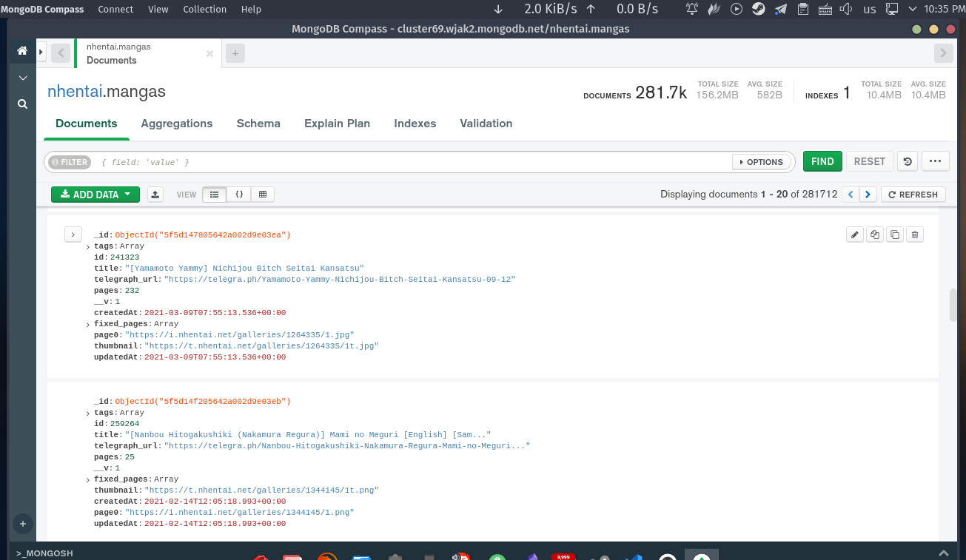Click the export collection icon
This screenshot has height=560, width=966.
pyautogui.click(x=155, y=195)
